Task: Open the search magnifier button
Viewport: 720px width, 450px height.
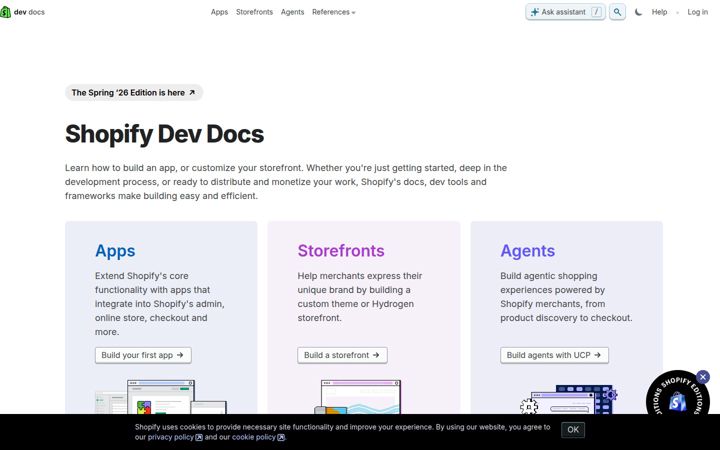Action: point(617,12)
